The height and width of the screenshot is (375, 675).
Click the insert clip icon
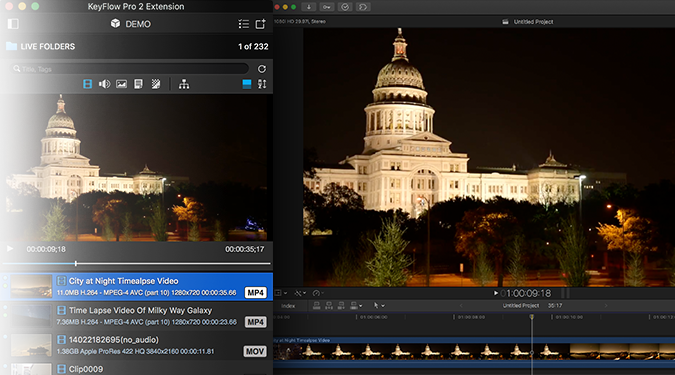329,306
